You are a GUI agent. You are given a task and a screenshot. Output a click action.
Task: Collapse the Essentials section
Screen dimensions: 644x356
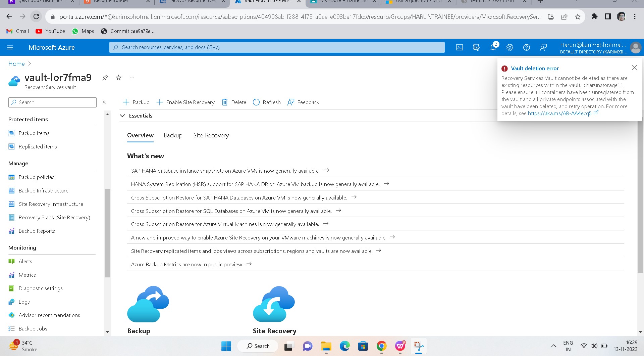(122, 116)
